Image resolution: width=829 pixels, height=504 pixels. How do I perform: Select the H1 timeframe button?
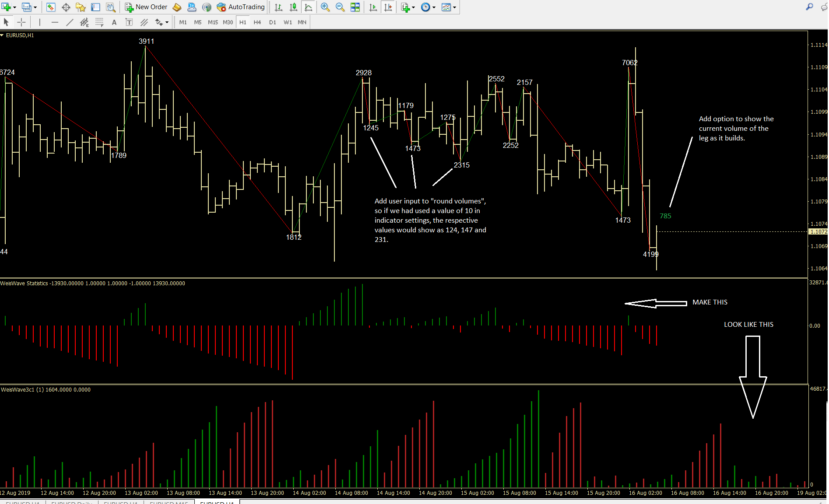[x=243, y=22]
